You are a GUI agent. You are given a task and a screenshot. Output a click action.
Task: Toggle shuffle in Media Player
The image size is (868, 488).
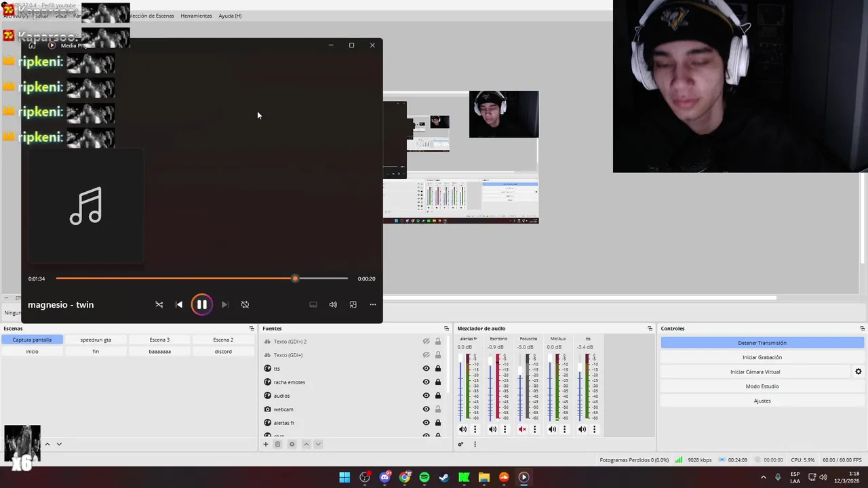(159, 305)
